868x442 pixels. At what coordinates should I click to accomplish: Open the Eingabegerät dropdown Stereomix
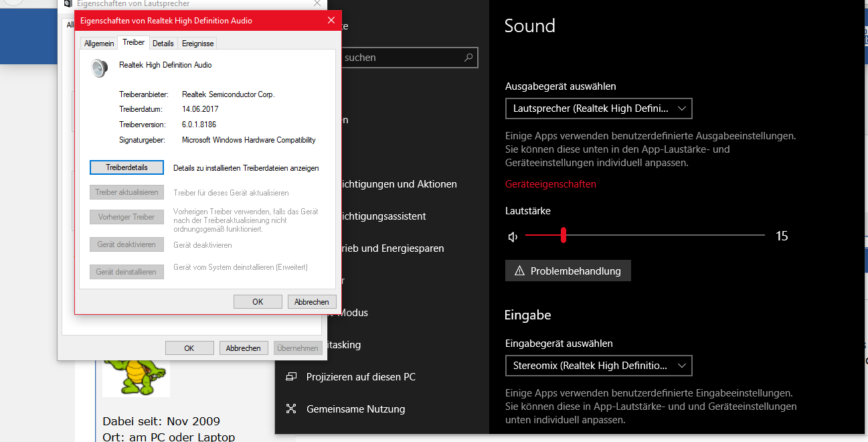point(598,366)
